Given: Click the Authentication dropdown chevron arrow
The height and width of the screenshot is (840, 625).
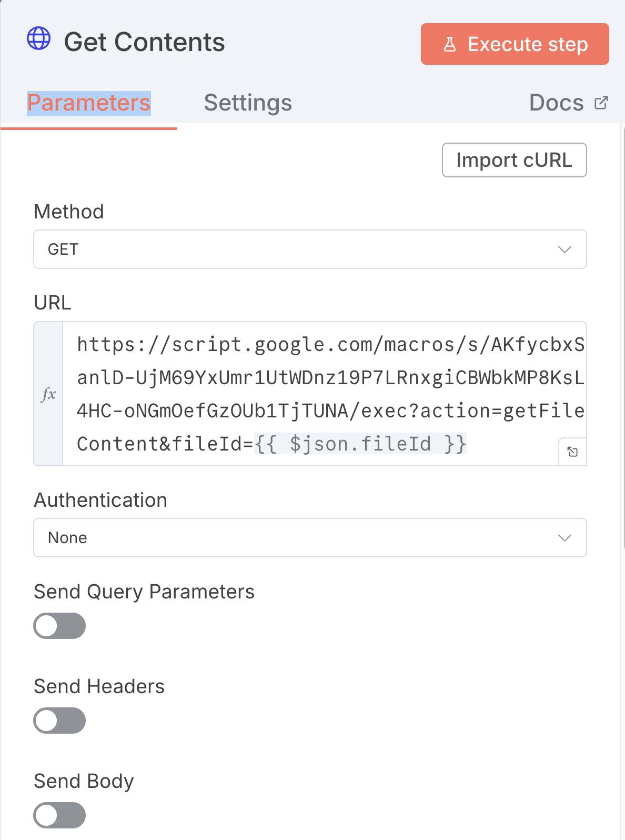Looking at the screenshot, I should coord(564,538).
